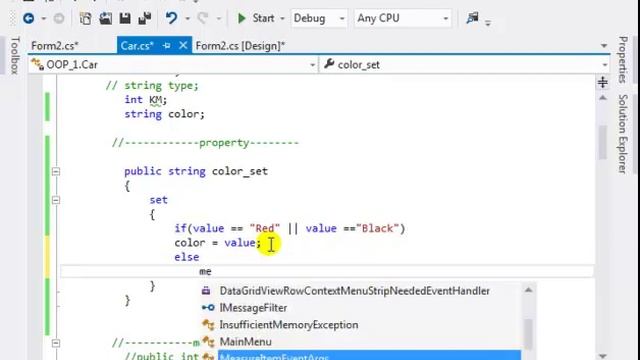640x360 pixels.
Task: Click the delegate icon beside DataGridViewRowContextMenuStripNeededEventHandler
Action: (206, 291)
